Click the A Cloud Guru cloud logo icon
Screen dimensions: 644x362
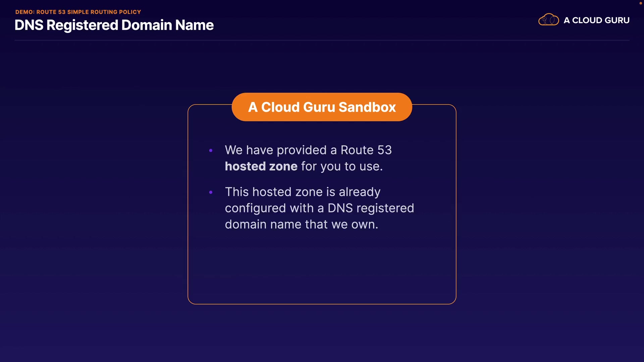(548, 20)
